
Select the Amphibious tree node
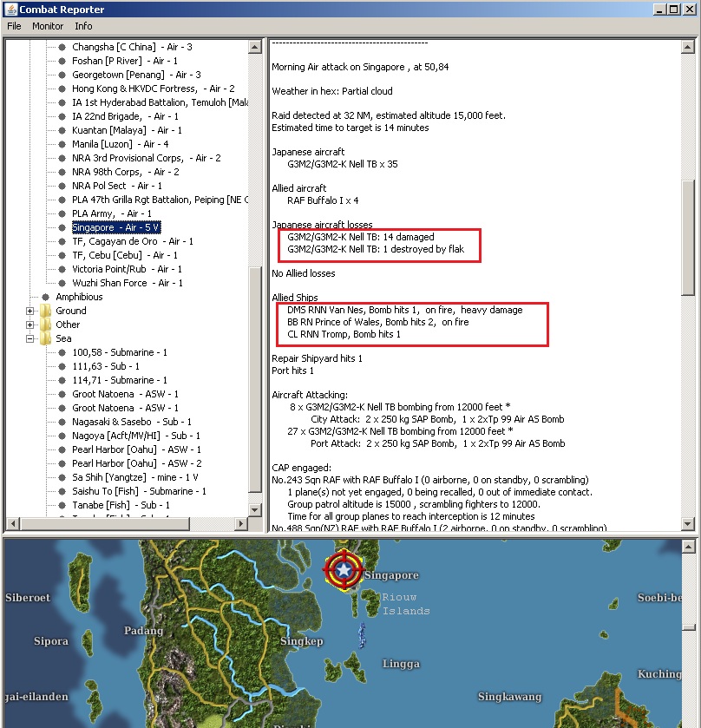coord(79,297)
